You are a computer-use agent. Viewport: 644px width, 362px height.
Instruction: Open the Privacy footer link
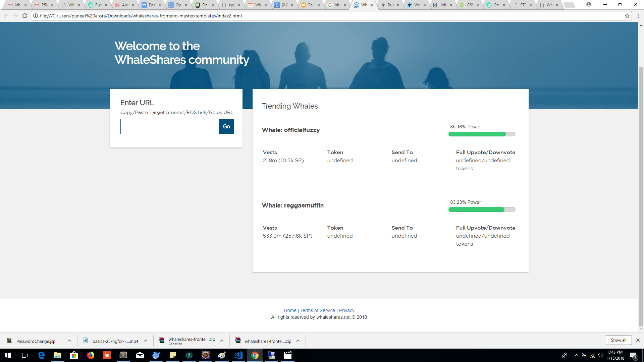[x=346, y=310]
